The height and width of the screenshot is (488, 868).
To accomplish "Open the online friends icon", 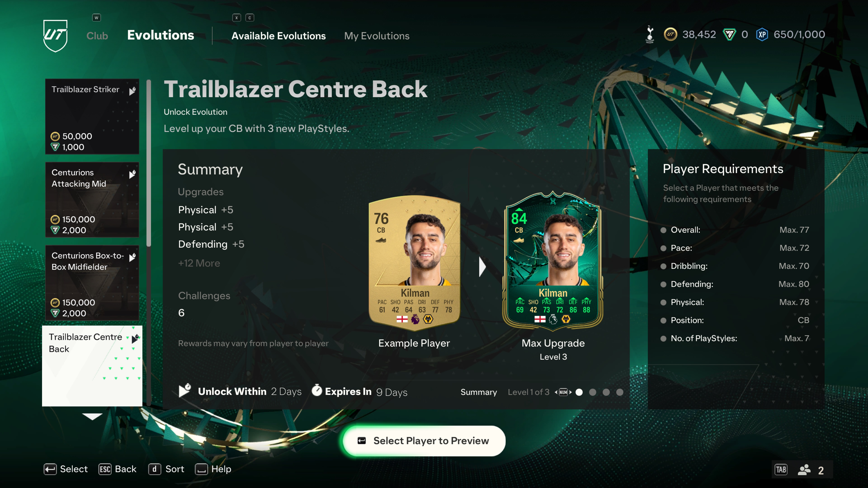I will pos(804,470).
